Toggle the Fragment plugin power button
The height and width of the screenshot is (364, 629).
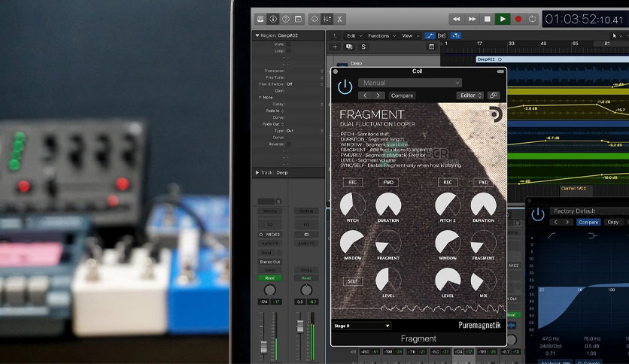(x=345, y=87)
